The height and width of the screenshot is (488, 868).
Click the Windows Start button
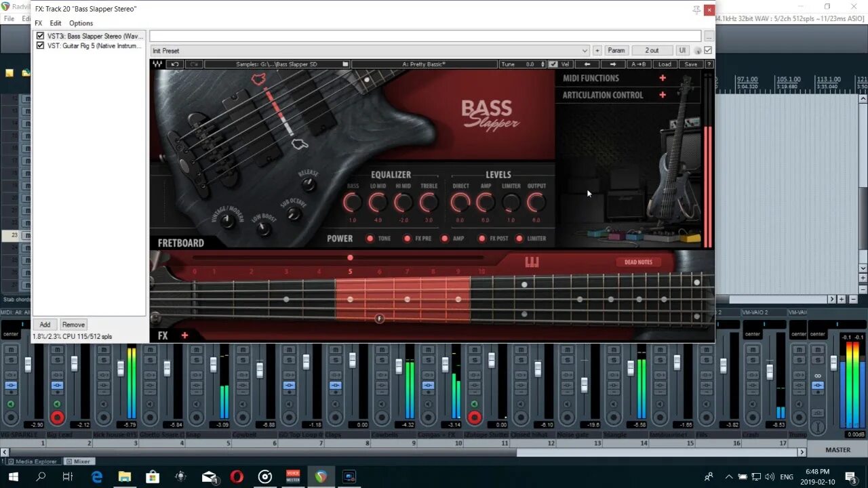[x=13, y=476]
